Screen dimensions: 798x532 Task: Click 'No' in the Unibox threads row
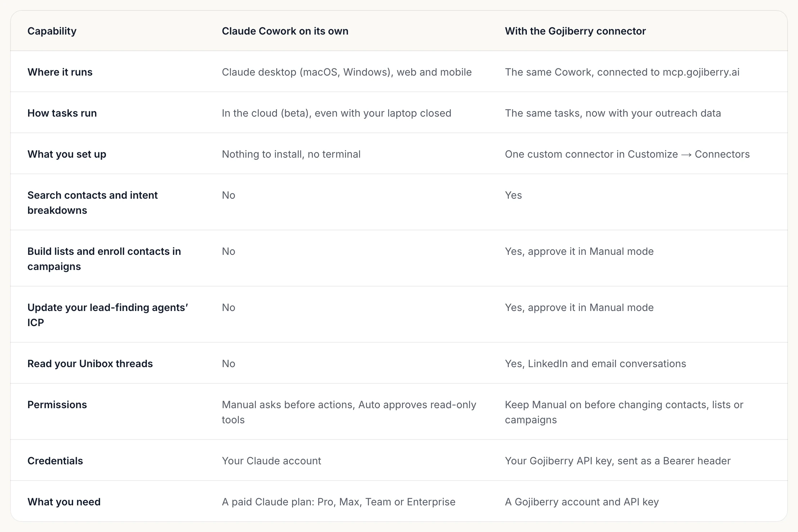coord(228,364)
